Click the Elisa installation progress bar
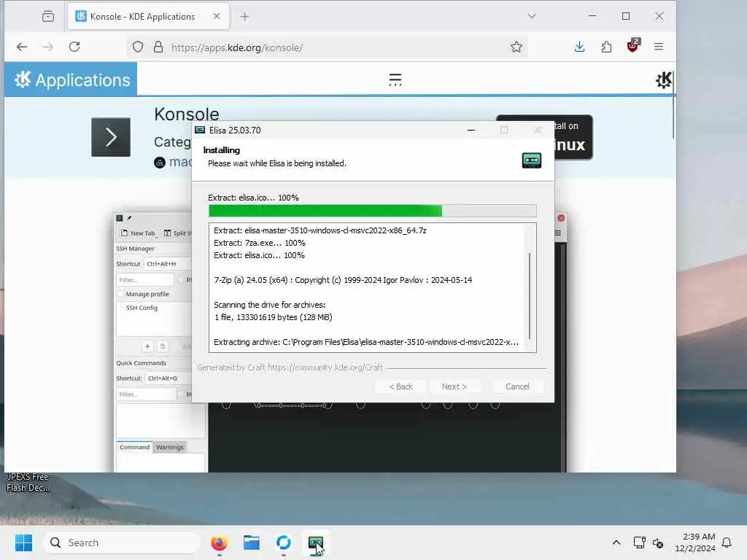747x560 pixels. pos(373,211)
